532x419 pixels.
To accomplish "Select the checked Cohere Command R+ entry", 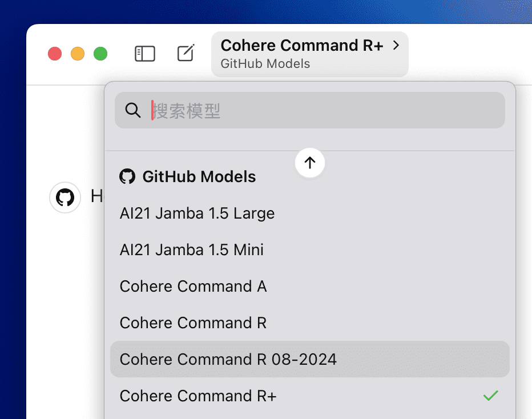I will pos(310,396).
